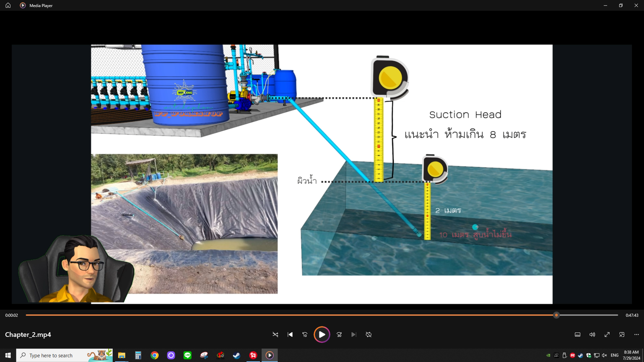Open Steam from the taskbar
This screenshot has height=362, width=644.
pos(236,355)
